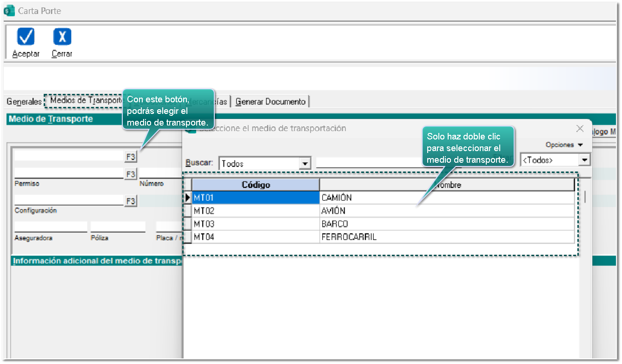Click the Aseguradora input field
Screen dimensions: 622x364
tap(51, 227)
